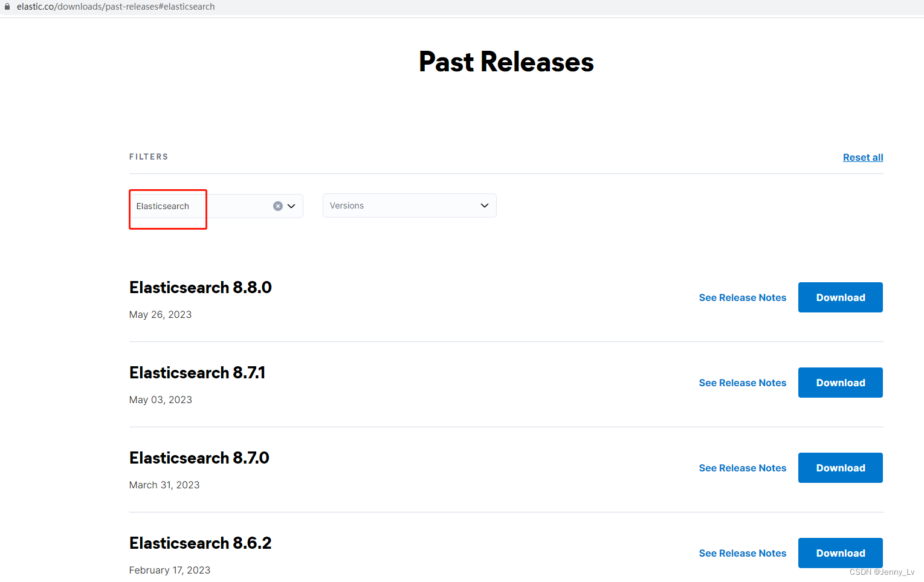
Task: Download Elasticsearch 8.6.2
Action: (x=841, y=553)
